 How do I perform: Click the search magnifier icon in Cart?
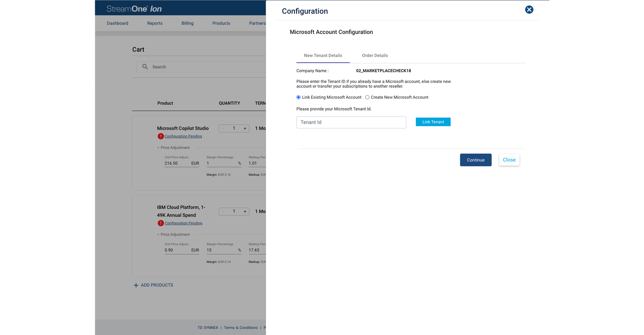(145, 67)
